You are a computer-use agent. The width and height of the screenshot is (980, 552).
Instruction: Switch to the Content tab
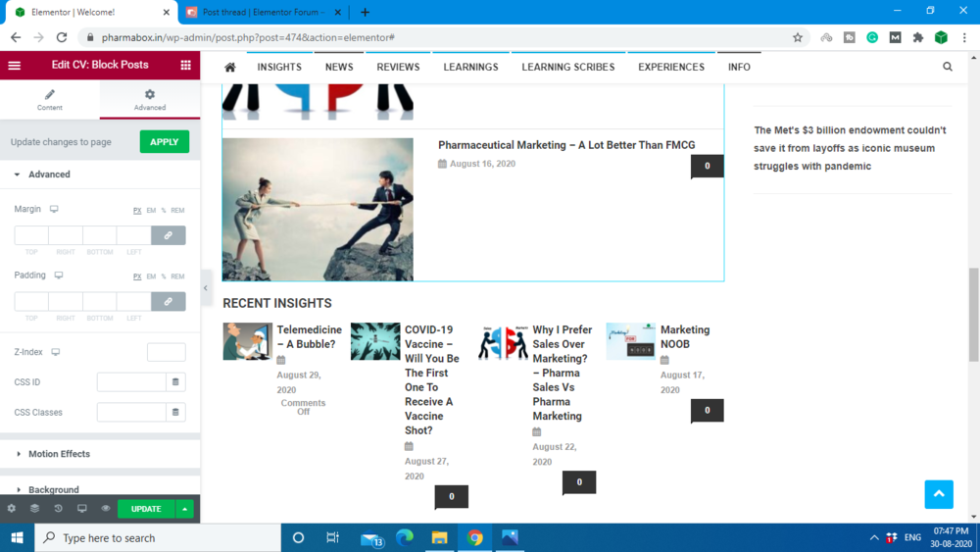pyautogui.click(x=49, y=99)
